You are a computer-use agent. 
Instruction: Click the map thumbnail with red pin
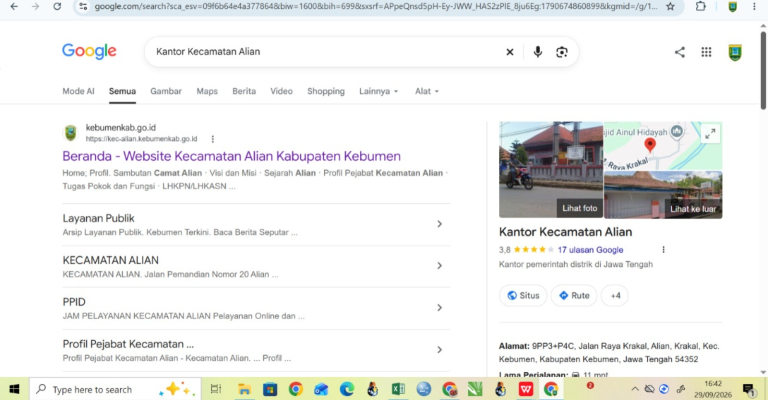tap(650, 146)
